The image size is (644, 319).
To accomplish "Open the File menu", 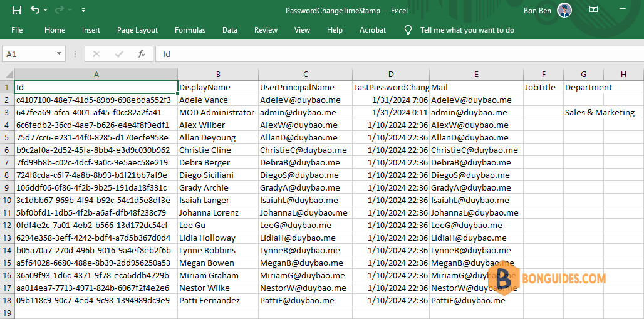I will (x=17, y=30).
